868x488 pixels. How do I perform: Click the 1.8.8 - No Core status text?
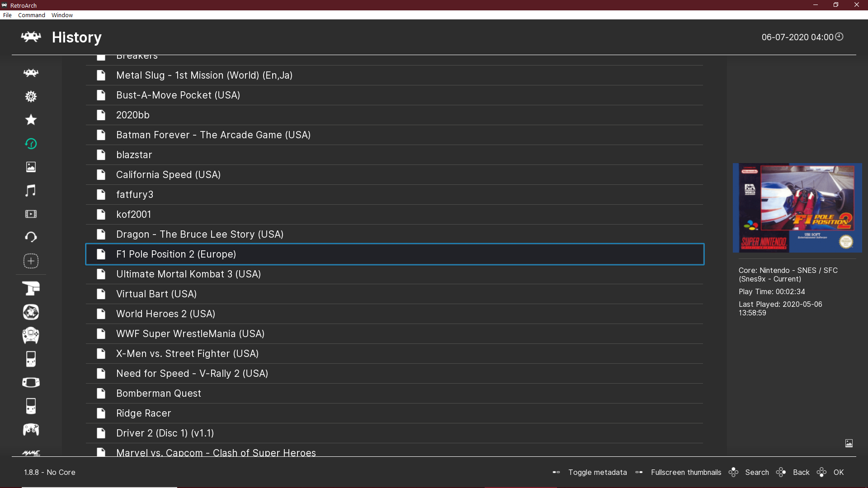pyautogui.click(x=50, y=472)
